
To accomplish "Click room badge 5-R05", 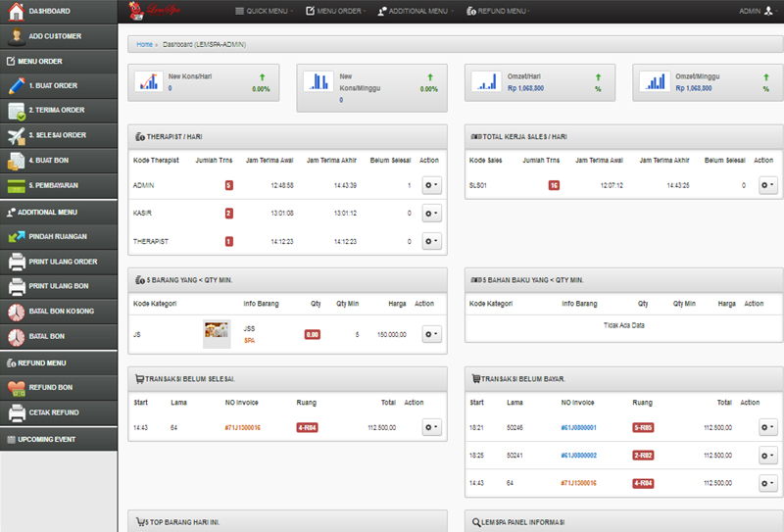I will pyautogui.click(x=643, y=427).
